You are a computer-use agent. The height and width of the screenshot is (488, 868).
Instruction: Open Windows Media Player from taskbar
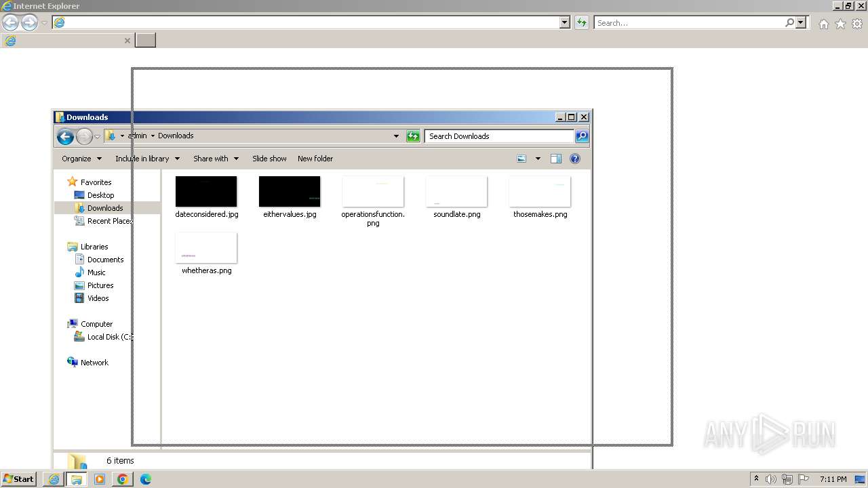coord(100,479)
